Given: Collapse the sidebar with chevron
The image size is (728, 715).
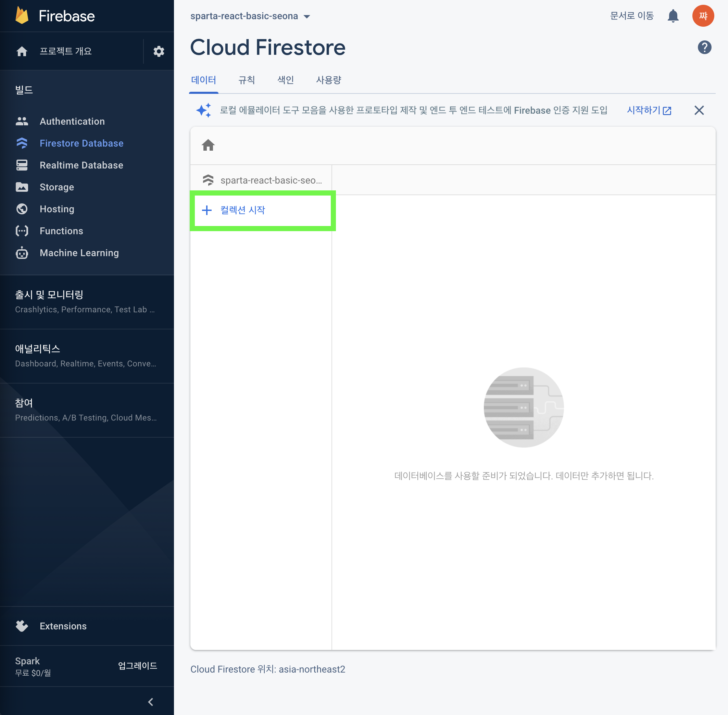Looking at the screenshot, I should [151, 702].
